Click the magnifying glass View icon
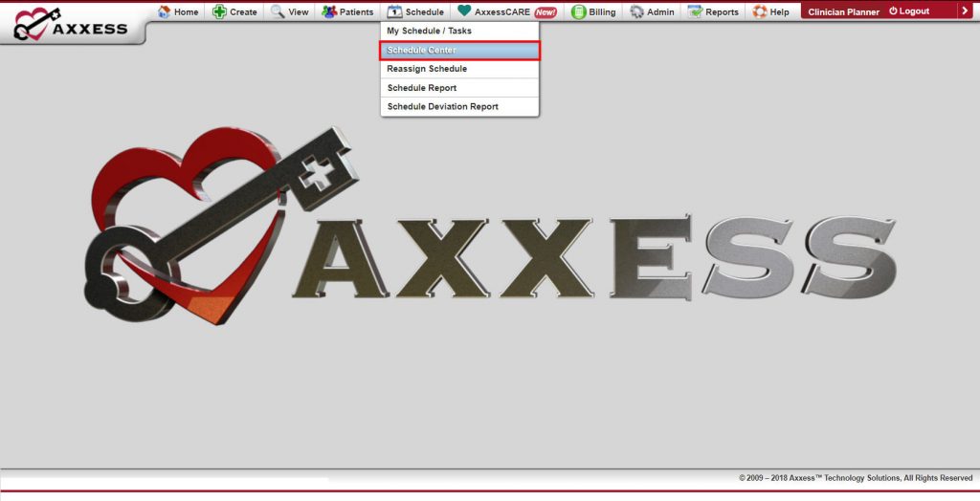 tap(278, 11)
